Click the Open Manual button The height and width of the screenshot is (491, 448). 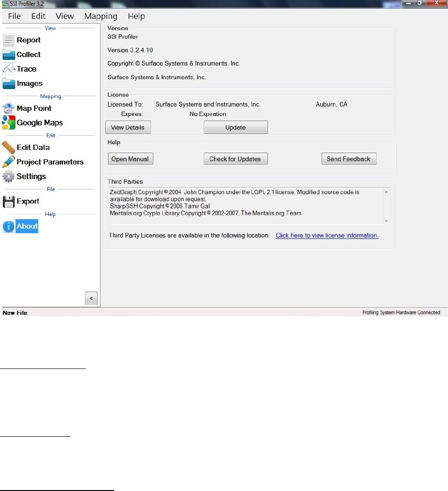click(130, 159)
